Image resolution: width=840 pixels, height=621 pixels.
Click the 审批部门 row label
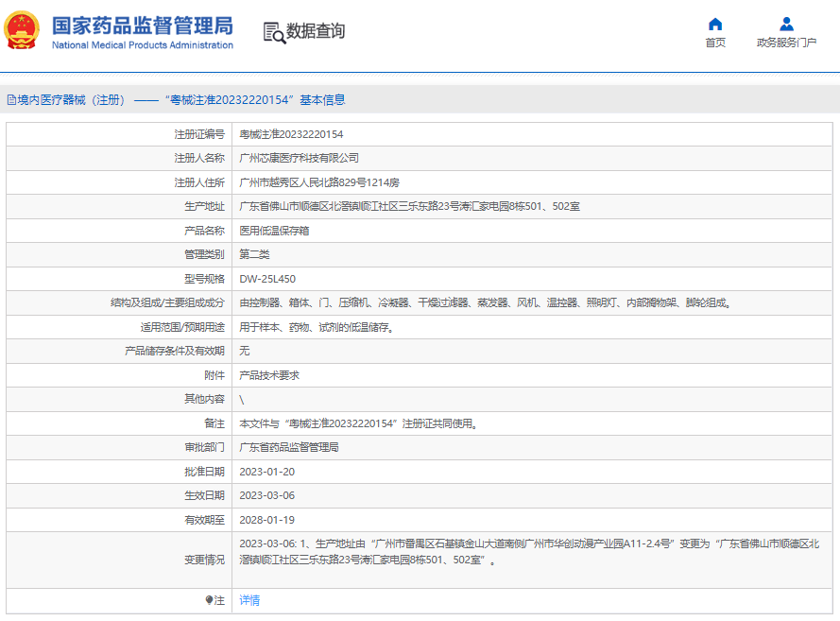[x=205, y=447]
